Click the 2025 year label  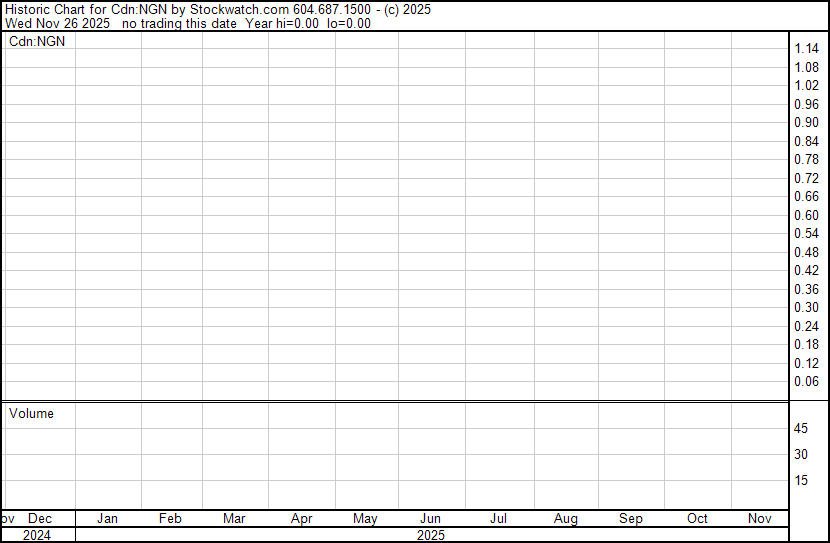[430, 535]
